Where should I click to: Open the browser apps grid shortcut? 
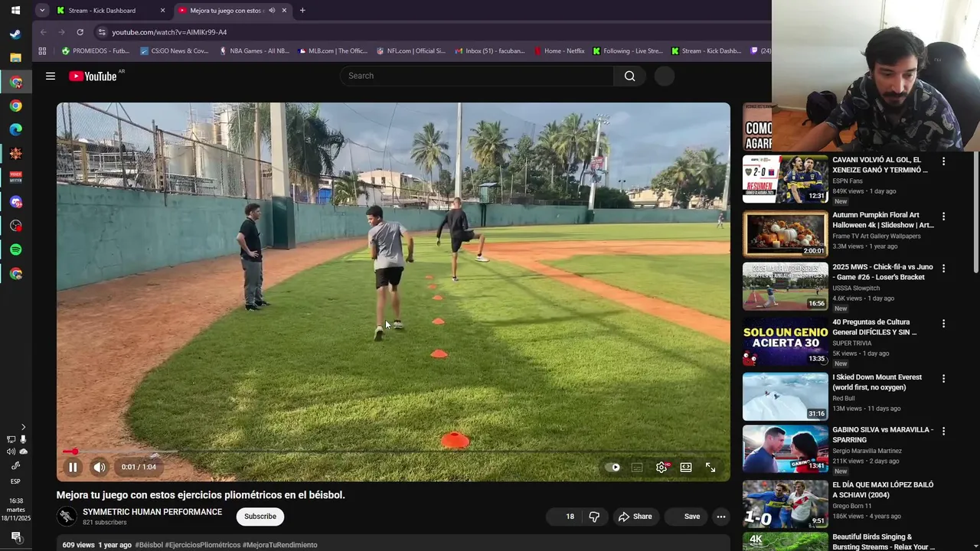pos(42,51)
